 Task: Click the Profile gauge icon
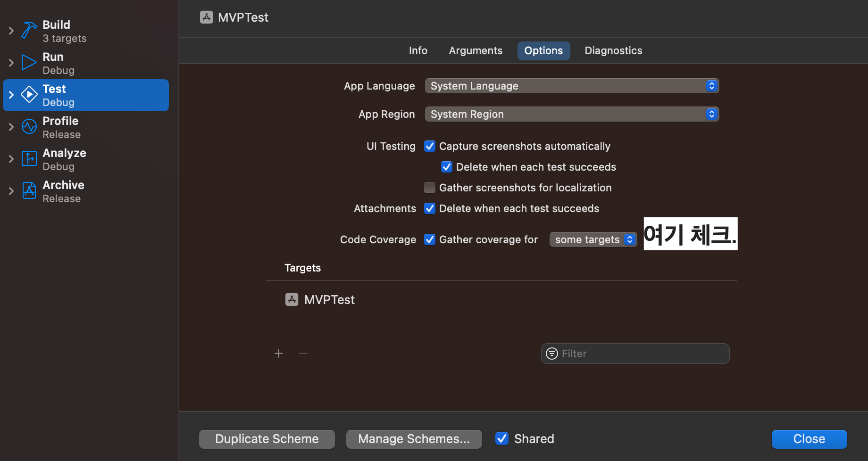click(28, 126)
